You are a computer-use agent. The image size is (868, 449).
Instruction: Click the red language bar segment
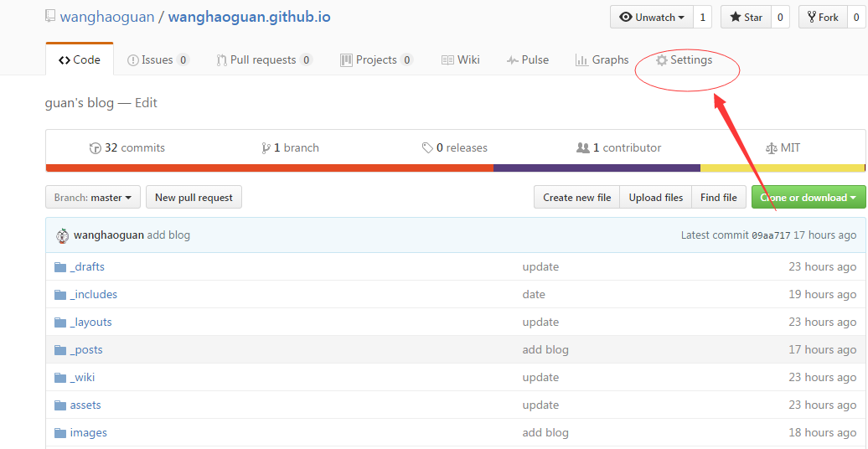point(270,168)
